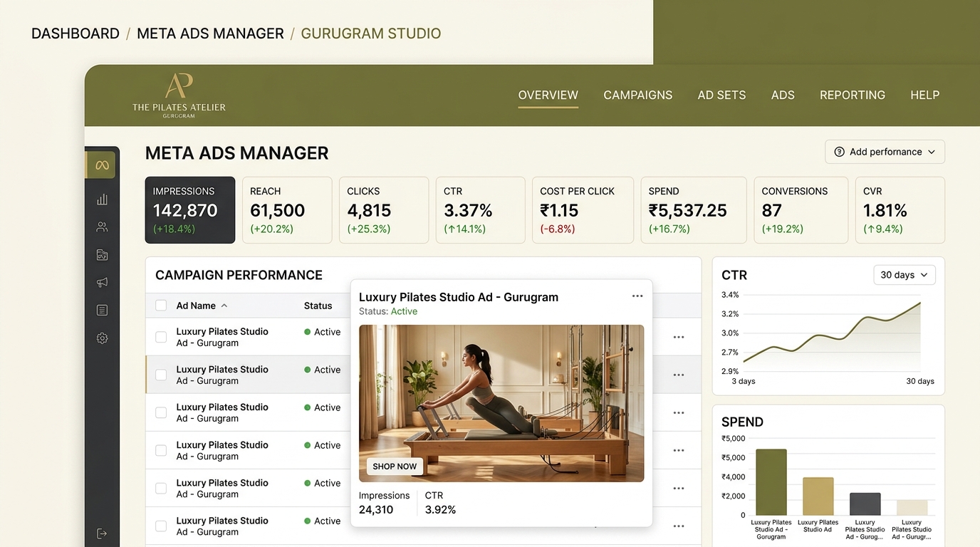Click the Meta Ads Manager breadcrumb
The height and width of the screenshot is (547, 980).
click(210, 33)
